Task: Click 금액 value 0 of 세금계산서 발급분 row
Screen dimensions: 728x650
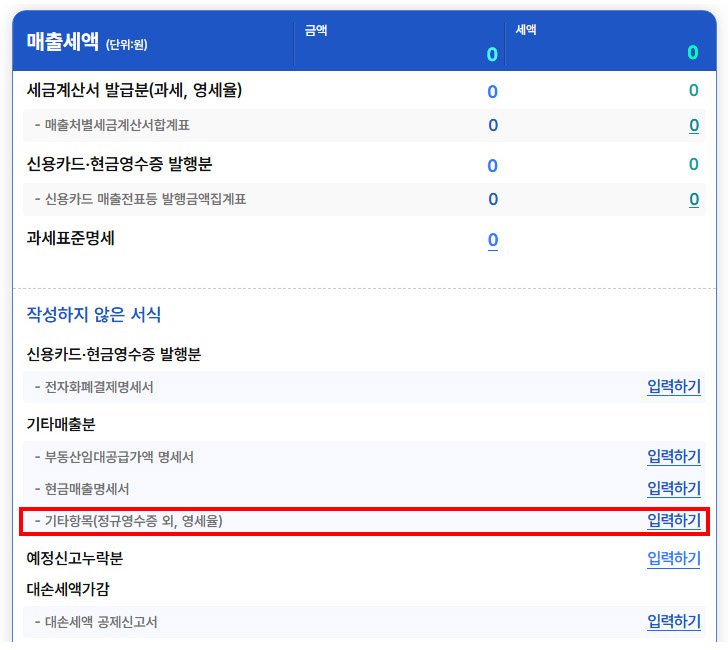Action: tap(493, 92)
